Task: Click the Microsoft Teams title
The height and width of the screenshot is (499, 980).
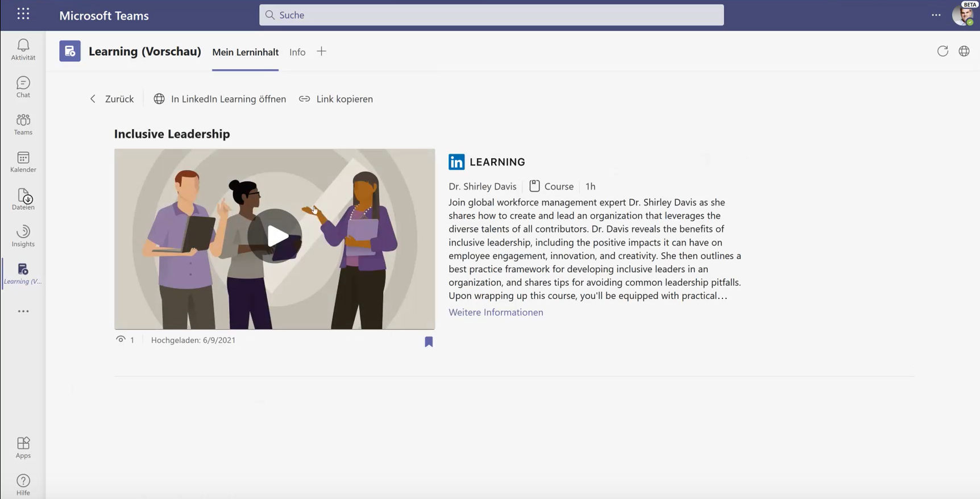Action: (x=104, y=16)
